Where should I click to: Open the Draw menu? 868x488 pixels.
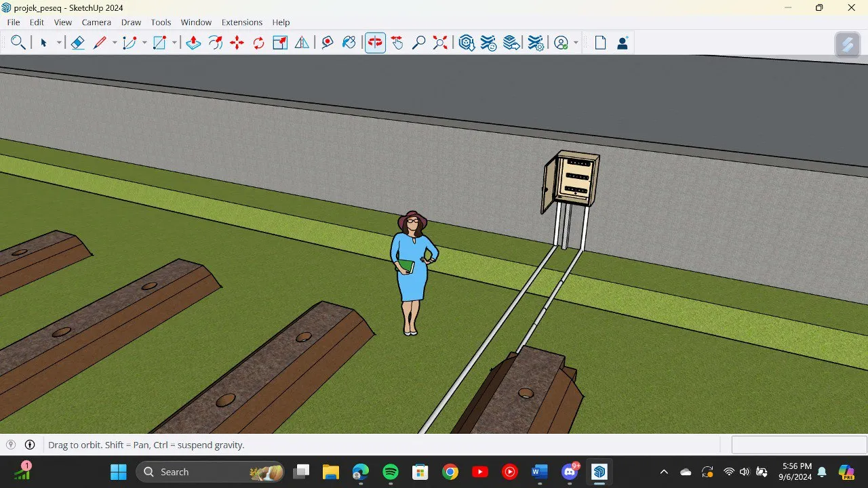click(131, 22)
